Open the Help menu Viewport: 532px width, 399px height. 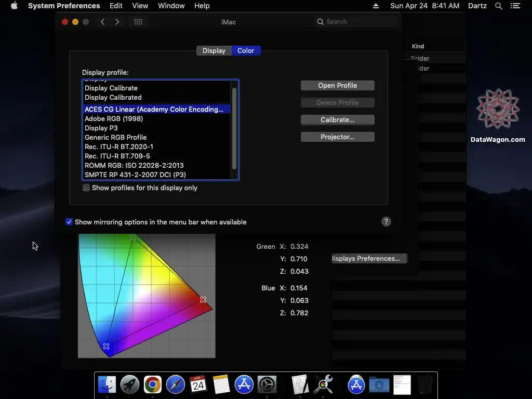click(202, 6)
